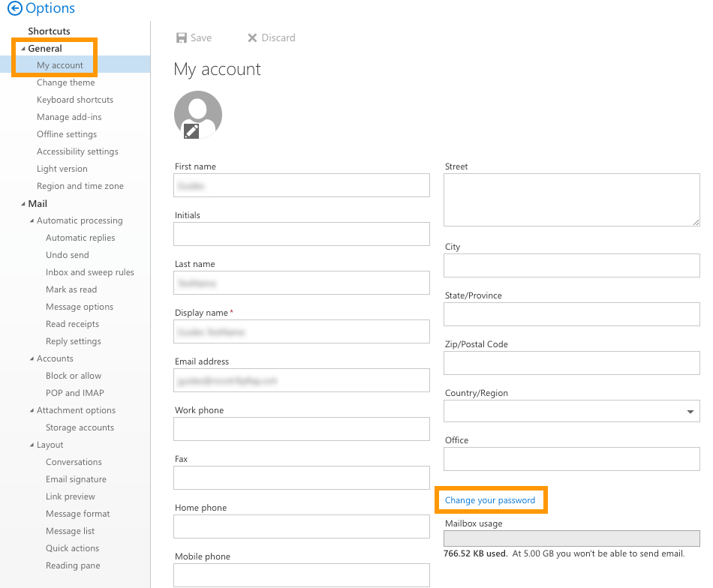Click the back arrow next to Options
Screen dimensions: 713x588
(11, 8)
